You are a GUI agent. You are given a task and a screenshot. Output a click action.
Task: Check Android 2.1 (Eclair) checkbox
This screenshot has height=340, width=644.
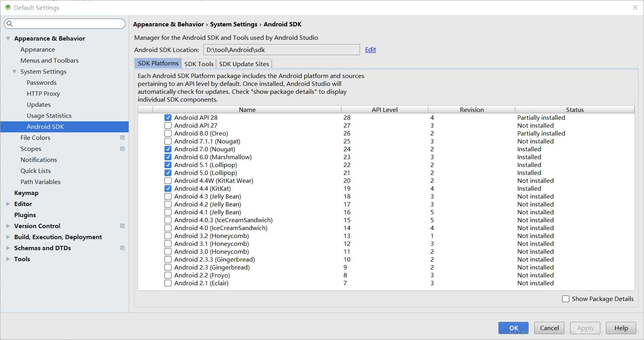coord(168,283)
